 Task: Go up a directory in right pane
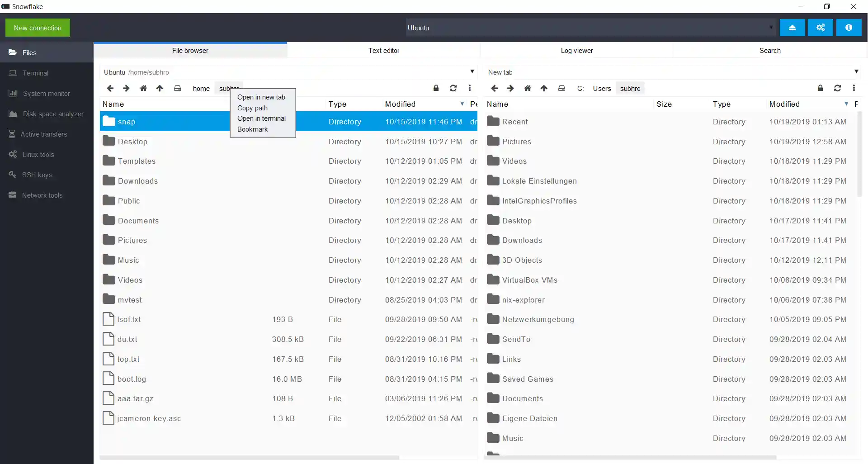pos(544,88)
